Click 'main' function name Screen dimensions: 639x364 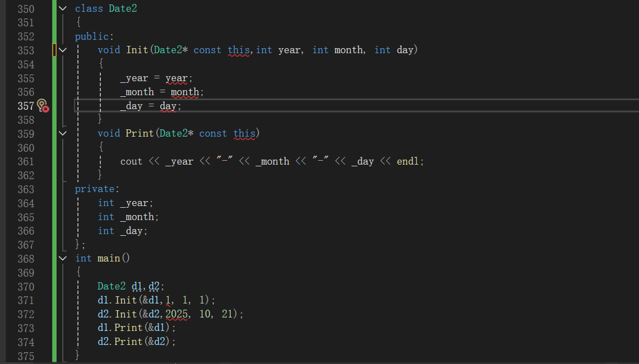[109, 258]
